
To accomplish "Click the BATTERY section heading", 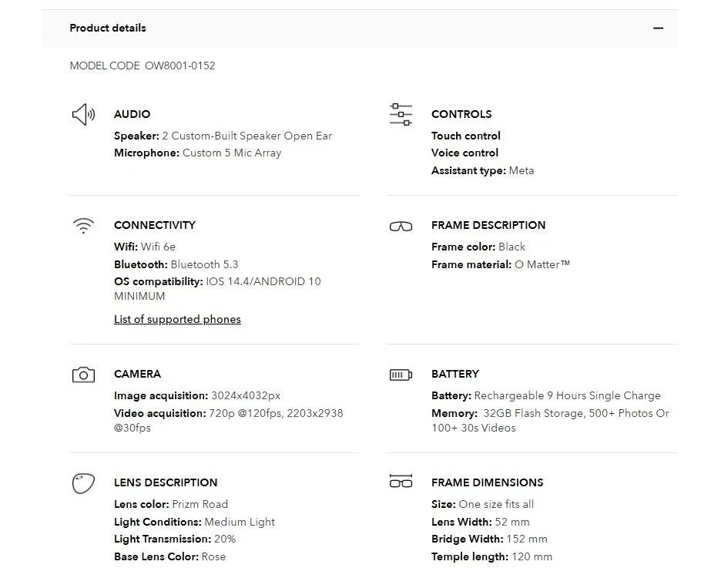I will 455,374.
